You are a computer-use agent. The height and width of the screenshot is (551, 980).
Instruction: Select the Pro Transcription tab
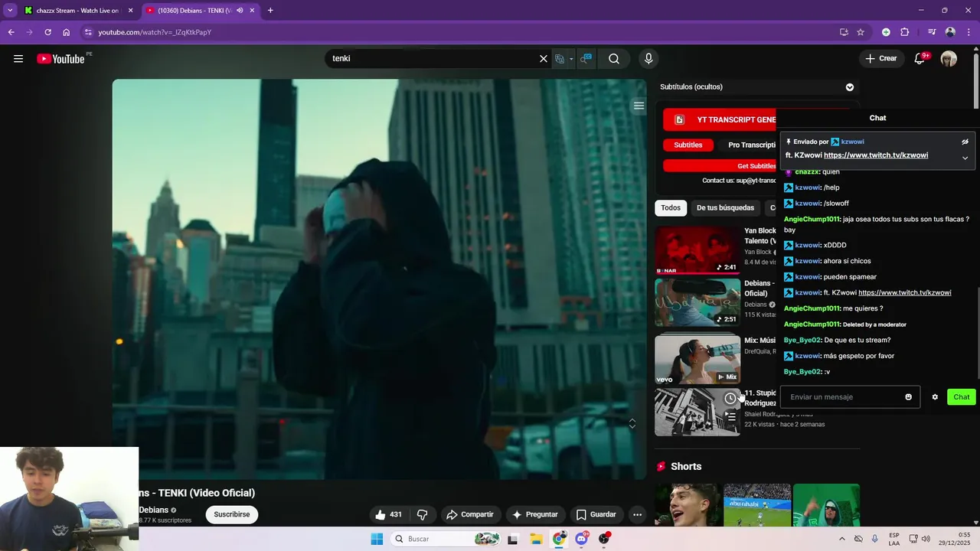pyautogui.click(x=753, y=145)
